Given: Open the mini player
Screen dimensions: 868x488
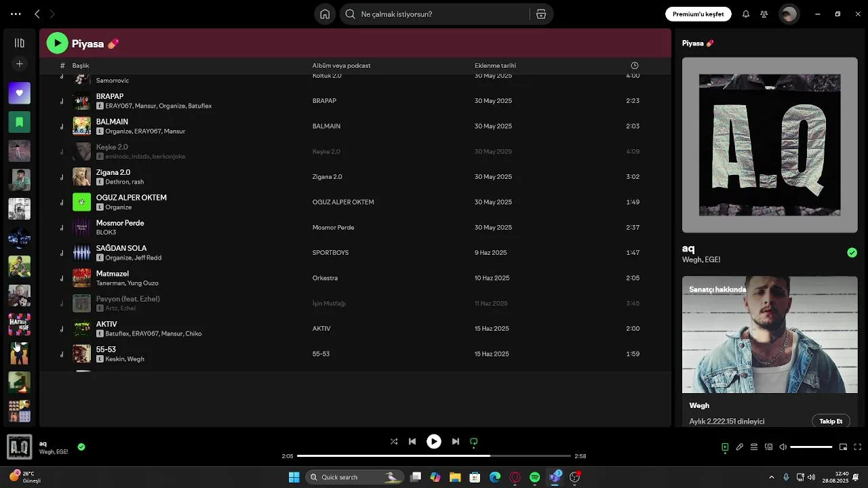Looking at the screenshot, I should [844, 447].
